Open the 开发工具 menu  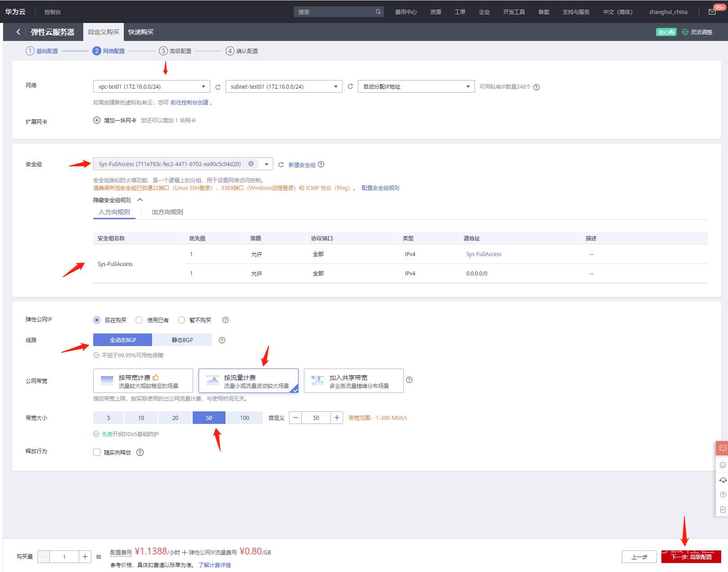tap(514, 12)
